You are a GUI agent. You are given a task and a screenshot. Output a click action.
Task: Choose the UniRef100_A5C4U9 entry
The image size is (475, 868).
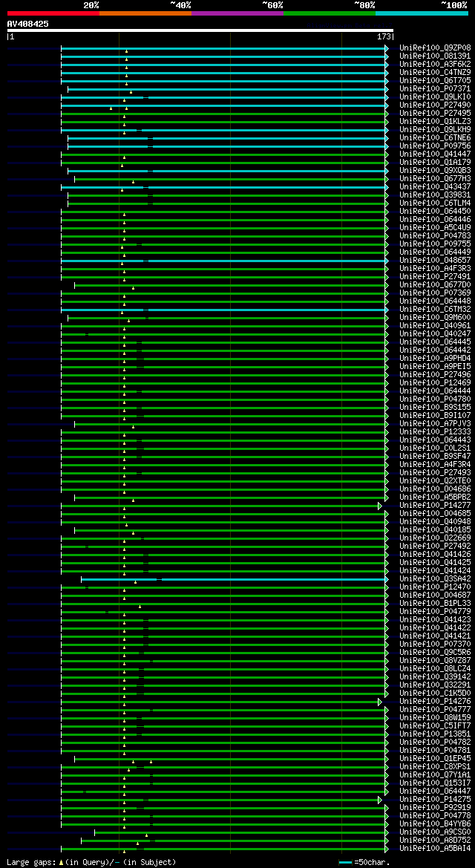pyautogui.click(x=435, y=228)
